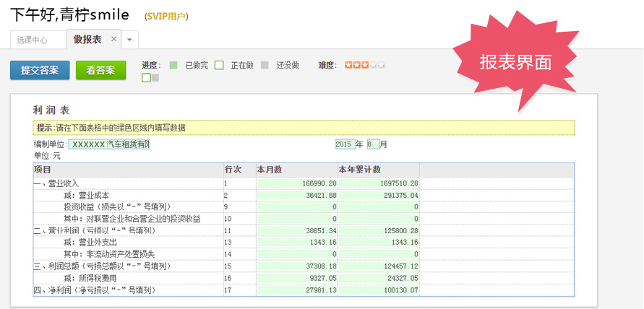
Task: Click the 营业利润 本月数 cell 38651.34
Action: (297, 230)
